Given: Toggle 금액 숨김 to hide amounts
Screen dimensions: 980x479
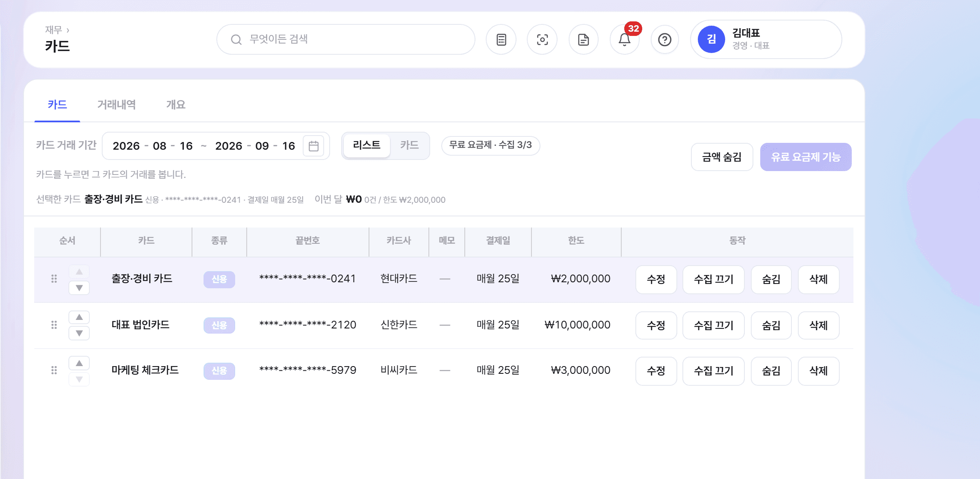Looking at the screenshot, I should pos(722,157).
